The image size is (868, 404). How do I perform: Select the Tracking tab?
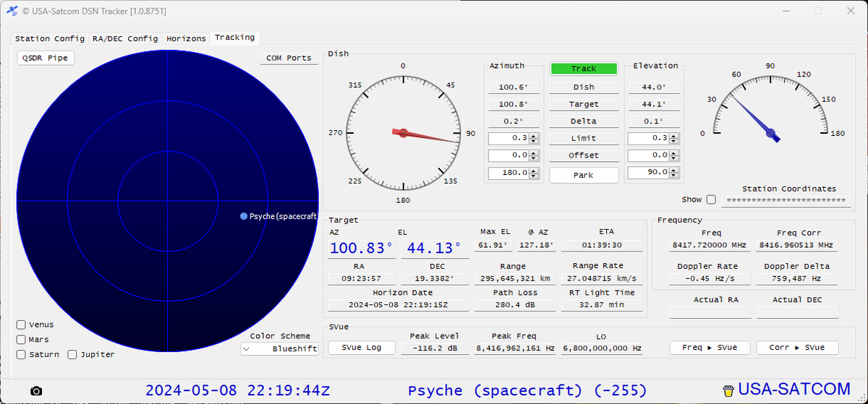234,38
